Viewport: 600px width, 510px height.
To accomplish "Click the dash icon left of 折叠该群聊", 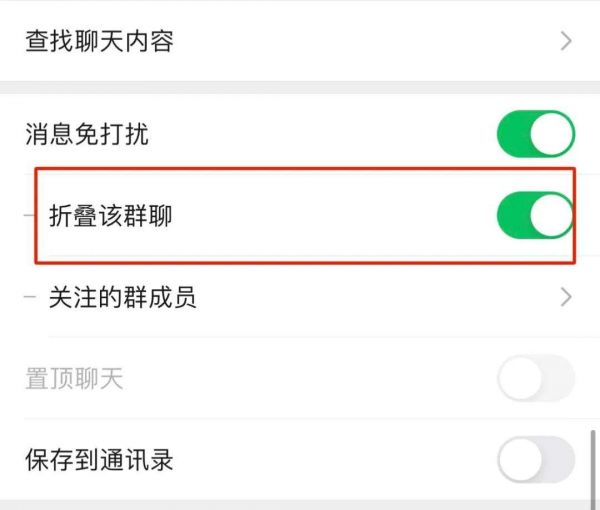I will [29, 217].
